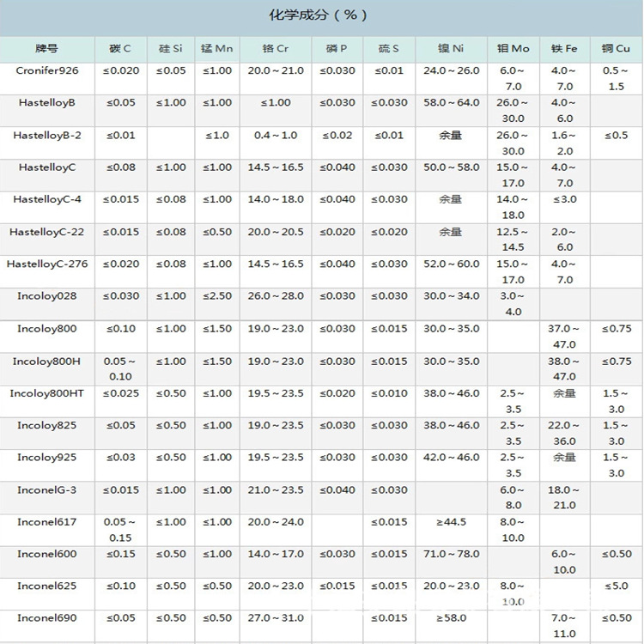Click Incoloy800H iron value 38.0～47.0
This screenshot has height=644, width=644.
564,369
